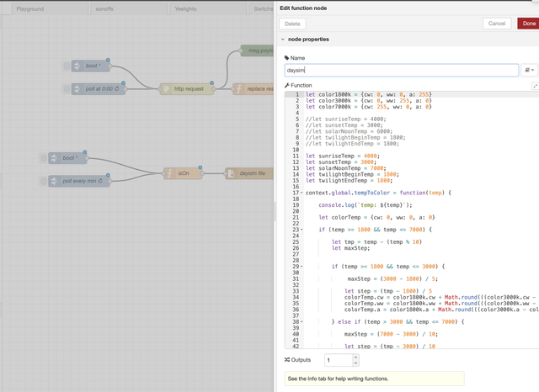Screen dimensions: 539x392
Task: Select the replace function node
Action: coord(253,89)
